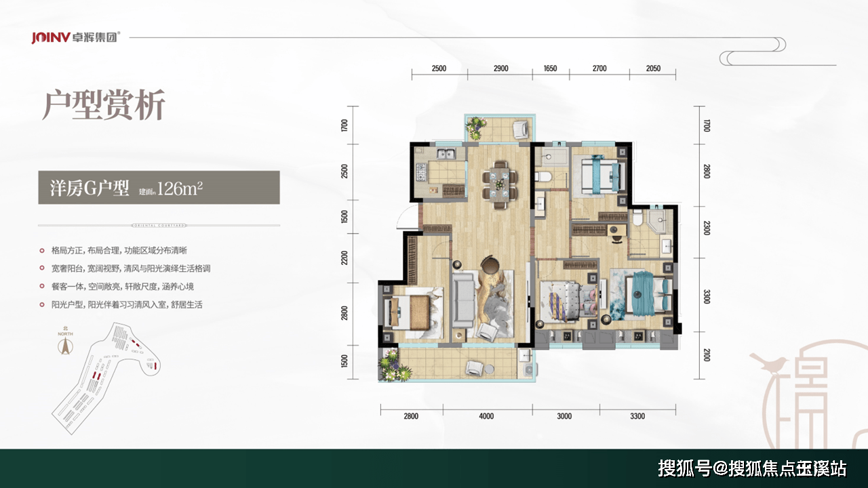
Task: Click the 户型赏析 heading
Action: (x=104, y=104)
